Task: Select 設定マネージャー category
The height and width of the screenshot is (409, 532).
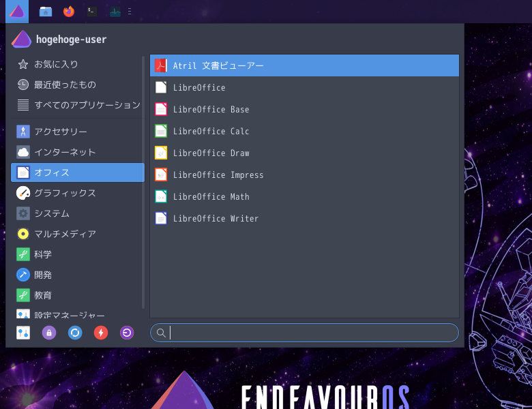Action: [x=78, y=314]
